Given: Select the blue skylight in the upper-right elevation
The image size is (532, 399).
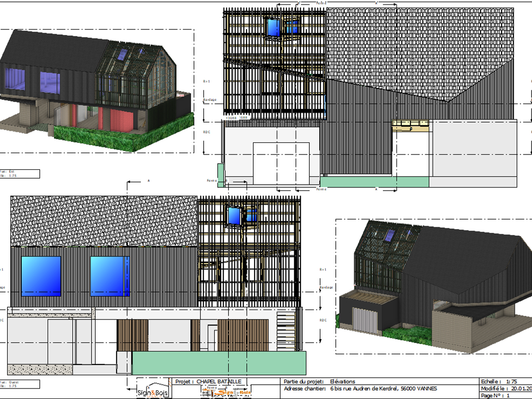Looking at the screenshot, I should pyautogui.click(x=273, y=27).
